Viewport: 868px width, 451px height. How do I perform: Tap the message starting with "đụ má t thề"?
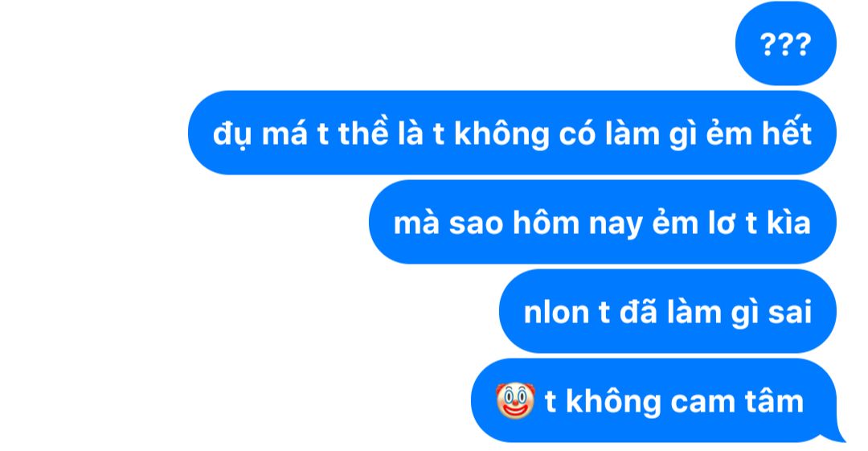tap(512, 133)
